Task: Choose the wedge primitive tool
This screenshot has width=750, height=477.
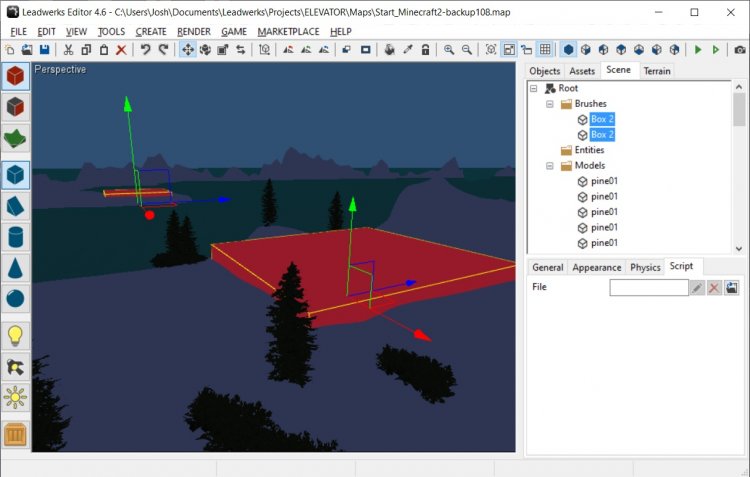Action: (16, 206)
